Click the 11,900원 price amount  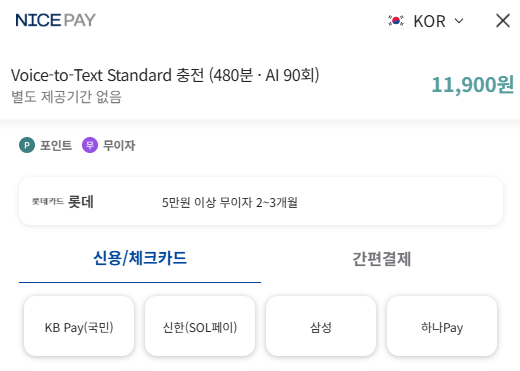[473, 85]
